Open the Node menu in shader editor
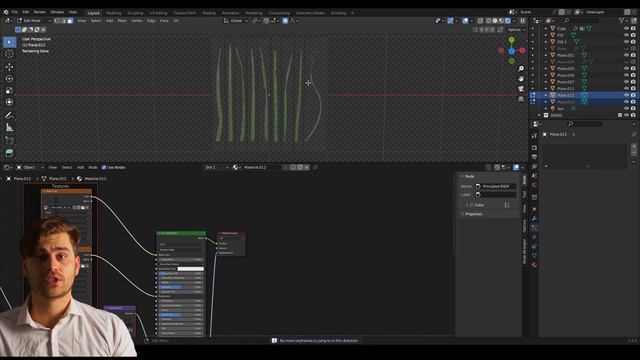 (93, 167)
